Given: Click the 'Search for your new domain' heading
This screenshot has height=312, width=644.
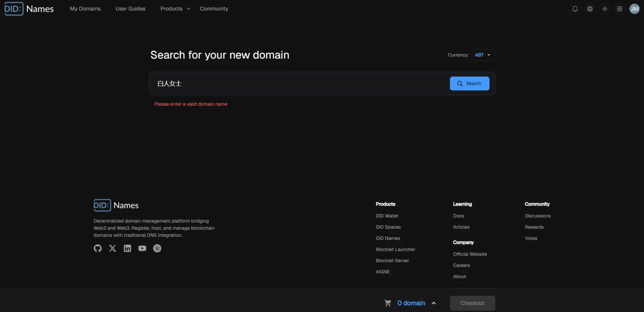Looking at the screenshot, I should 220,55.
